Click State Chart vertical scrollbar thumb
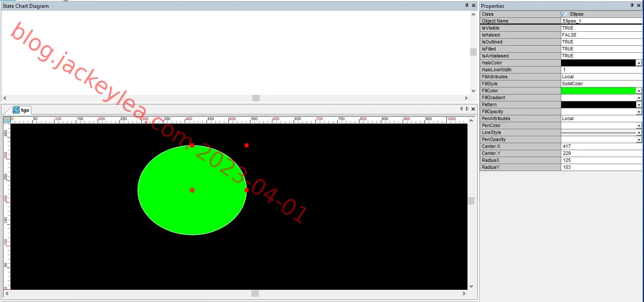This screenshot has height=302, width=644. point(473,52)
